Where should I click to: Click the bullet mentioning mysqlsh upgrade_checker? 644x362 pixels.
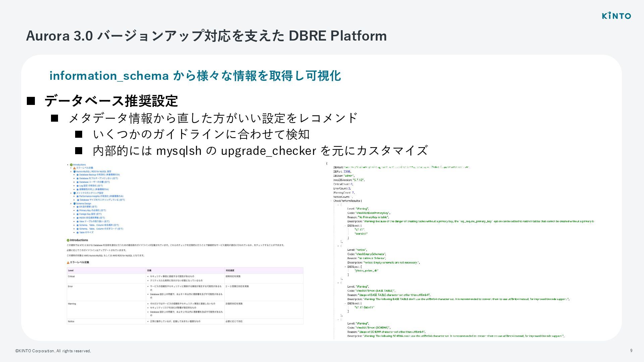(x=260, y=151)
